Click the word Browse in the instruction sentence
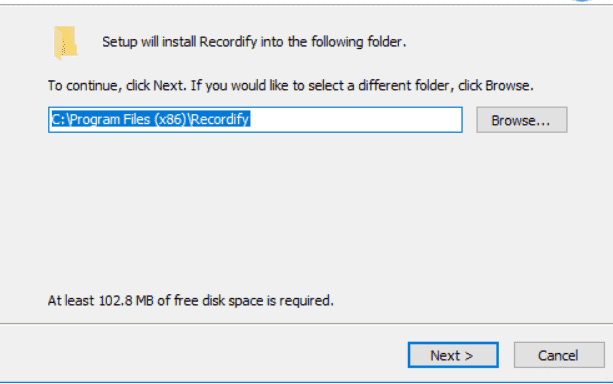613x384 pixels. 507,86
